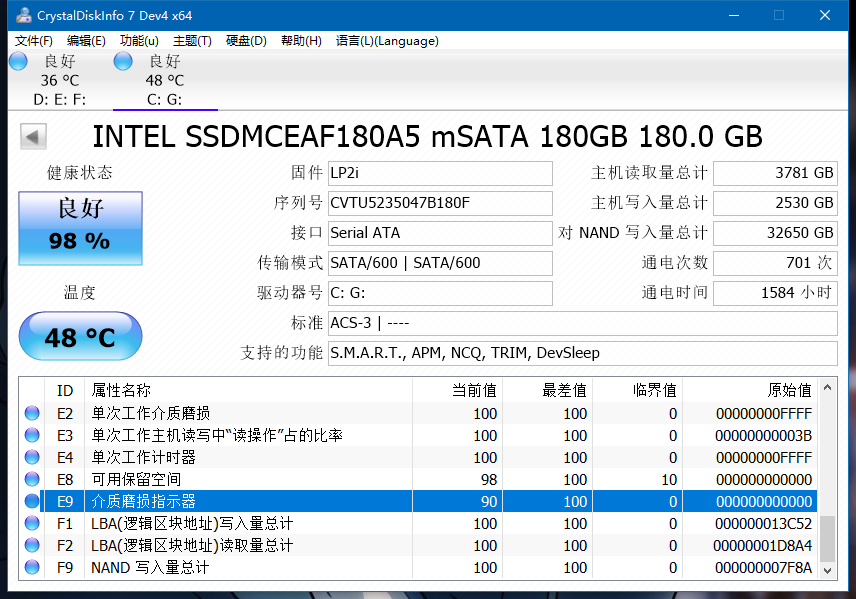This screenshot has width=856, height=599.
Task: Click the power on hours 1584 小时
Action: (775, 293)
